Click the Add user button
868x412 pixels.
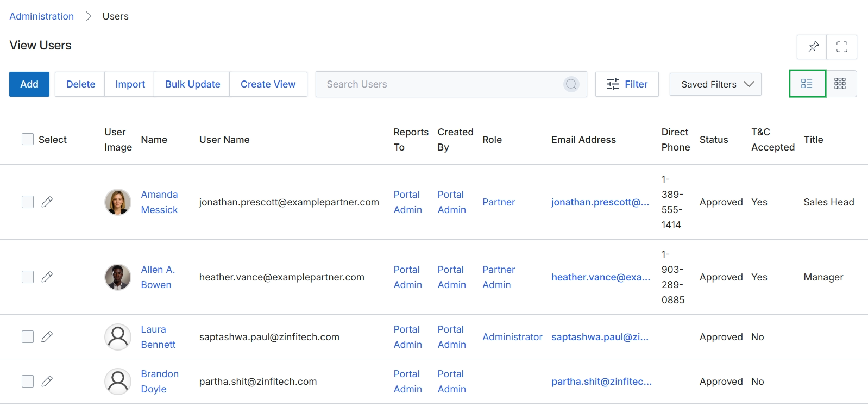click(29, 84)
